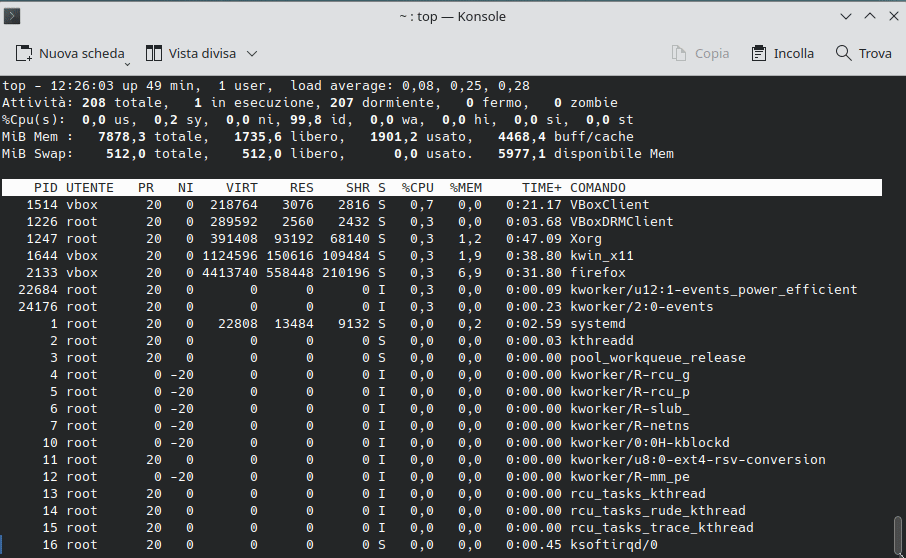Screen dimensions: 906x558
Task: Click the Vista divisa label
Action: [x=203, y=53]
